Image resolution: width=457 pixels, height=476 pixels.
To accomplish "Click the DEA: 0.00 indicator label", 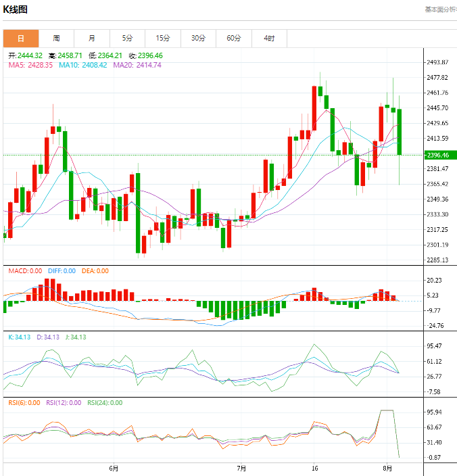I will coord(95,270).
